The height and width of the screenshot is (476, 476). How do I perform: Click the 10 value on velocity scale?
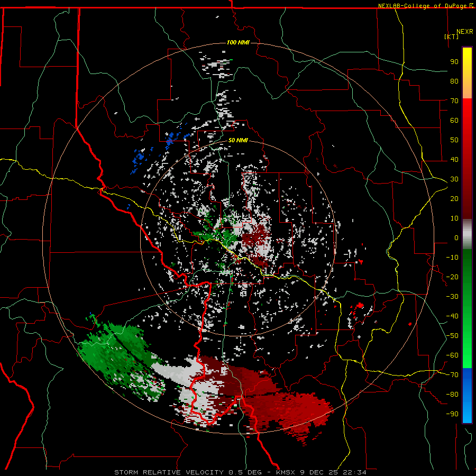pos(454,218)
